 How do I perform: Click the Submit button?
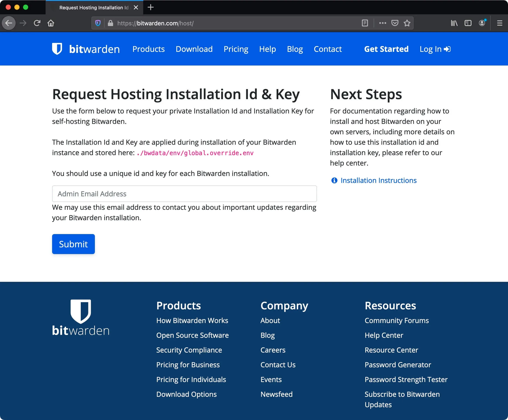73,244
